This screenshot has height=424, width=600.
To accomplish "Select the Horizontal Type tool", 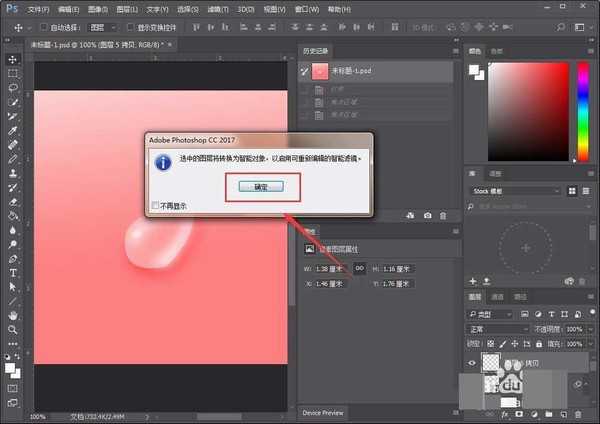I will (x=13, y=272).
